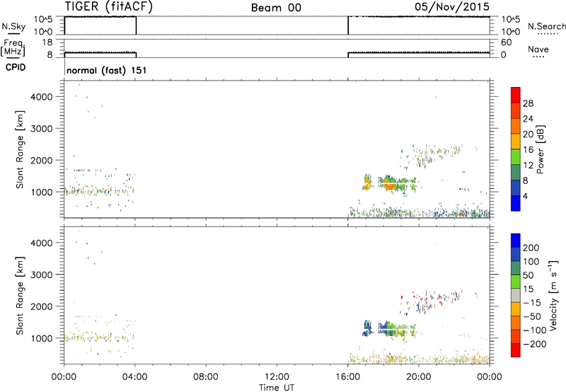Click the 16 label on power colorbar
The image size is (566, 392).
pyautogui.click(x=528, y=150)
